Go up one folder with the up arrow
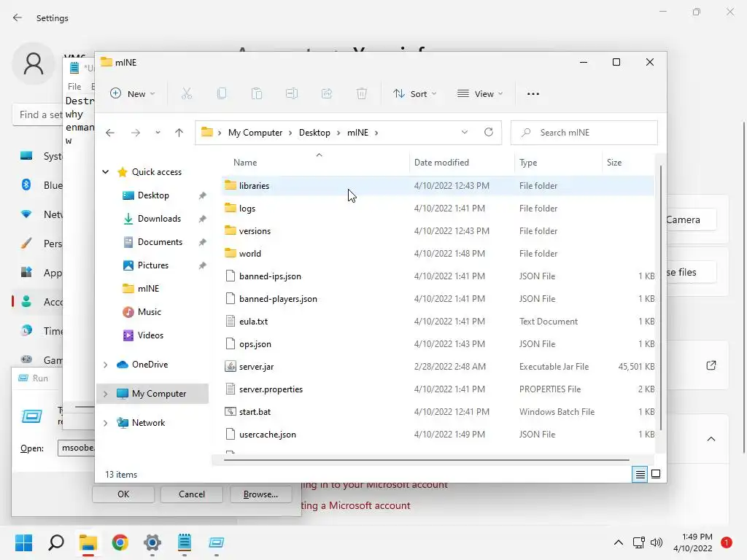Viewport: 747px width, 560px height. pyautogui.click(x=179, y=133)
